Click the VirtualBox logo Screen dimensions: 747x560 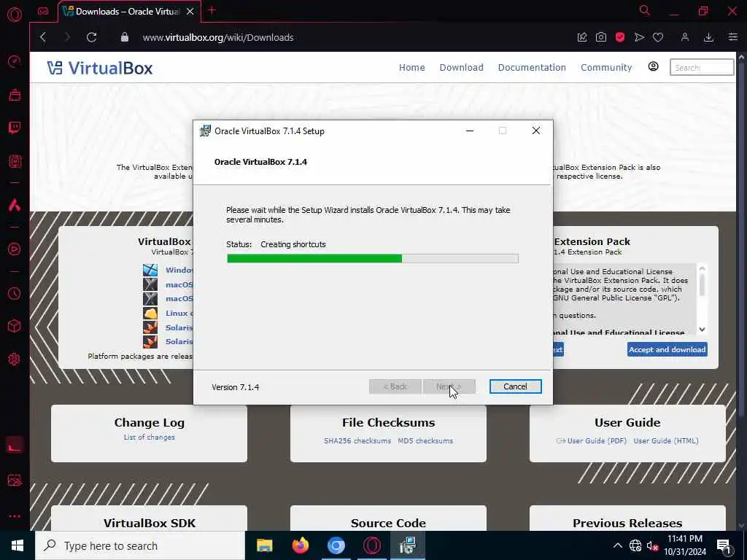point(100,68)
